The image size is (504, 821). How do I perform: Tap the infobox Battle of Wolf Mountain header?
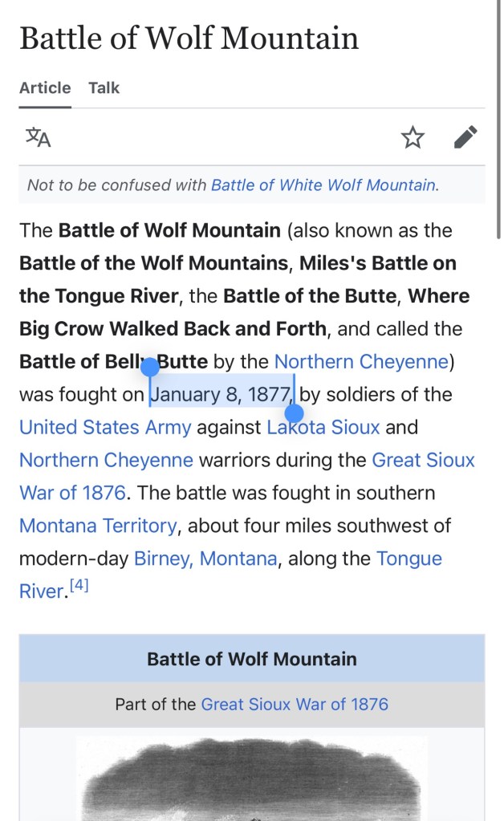[x=252, y=660]
